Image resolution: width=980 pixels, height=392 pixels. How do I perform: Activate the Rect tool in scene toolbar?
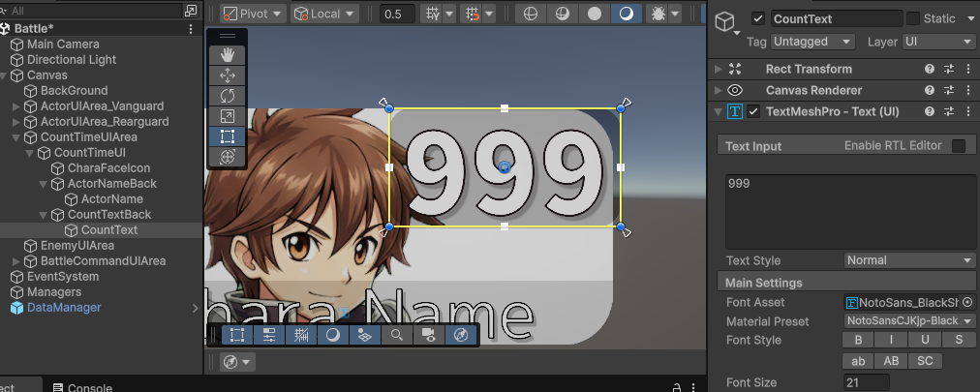(228, 136)
